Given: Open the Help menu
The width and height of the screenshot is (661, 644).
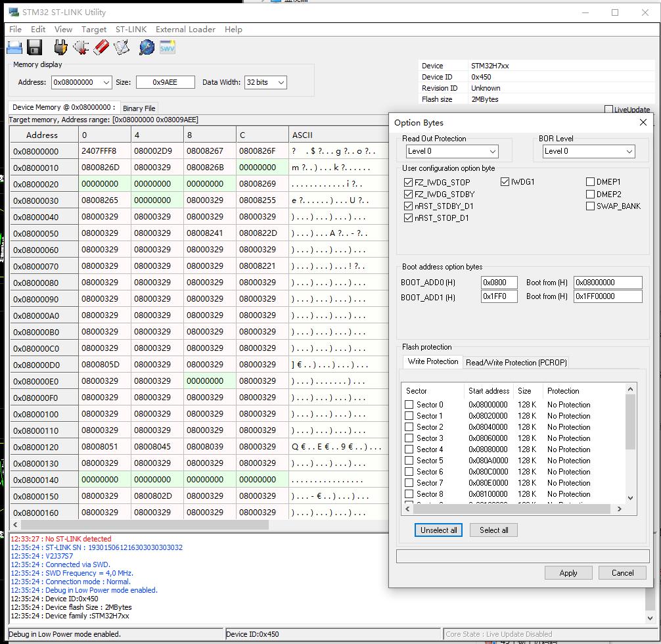Looking at the screenshot, I should pos(233,29).
